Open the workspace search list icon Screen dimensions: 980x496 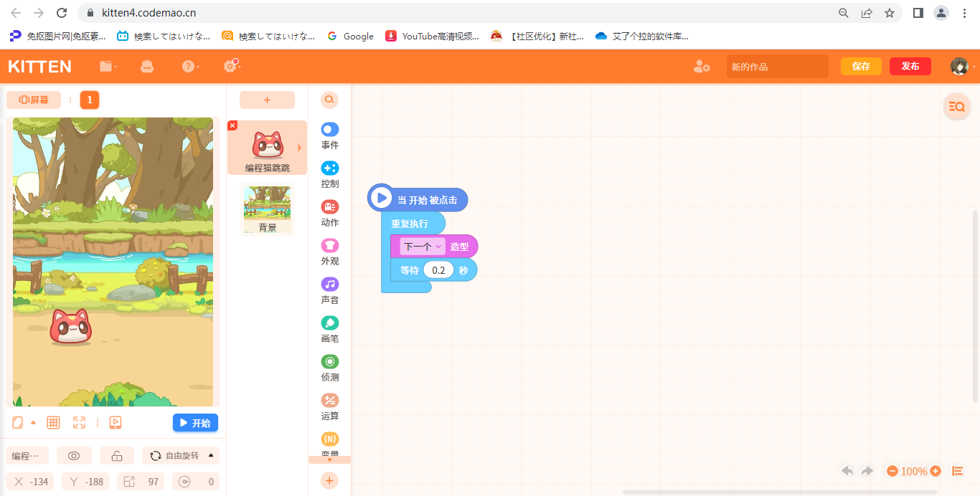[957, 107]
